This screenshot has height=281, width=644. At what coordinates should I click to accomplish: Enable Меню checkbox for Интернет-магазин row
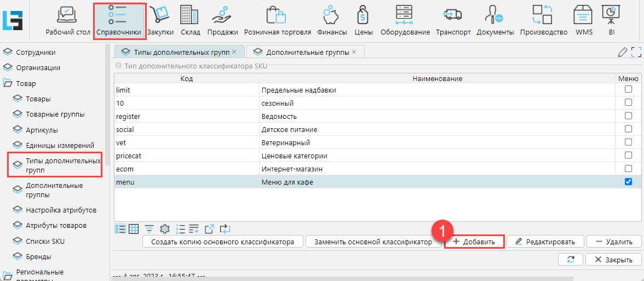click(x=628, y=169)
